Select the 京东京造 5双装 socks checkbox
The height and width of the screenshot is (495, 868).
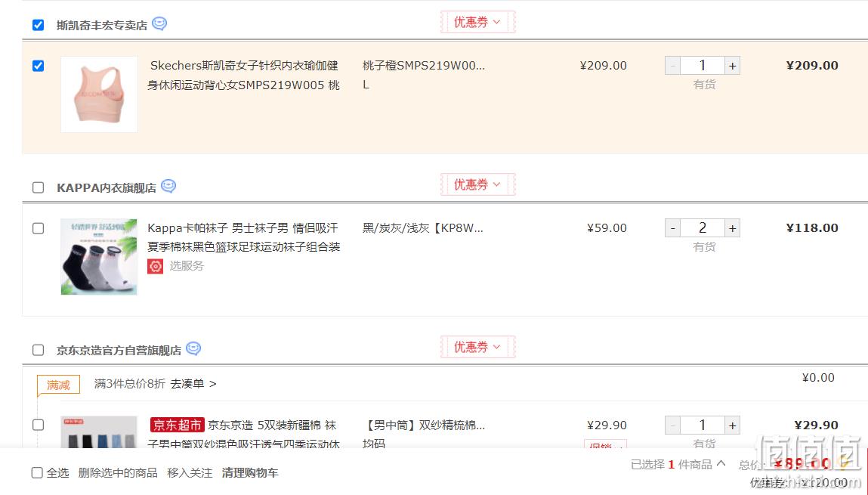click(x=39, y=425)
